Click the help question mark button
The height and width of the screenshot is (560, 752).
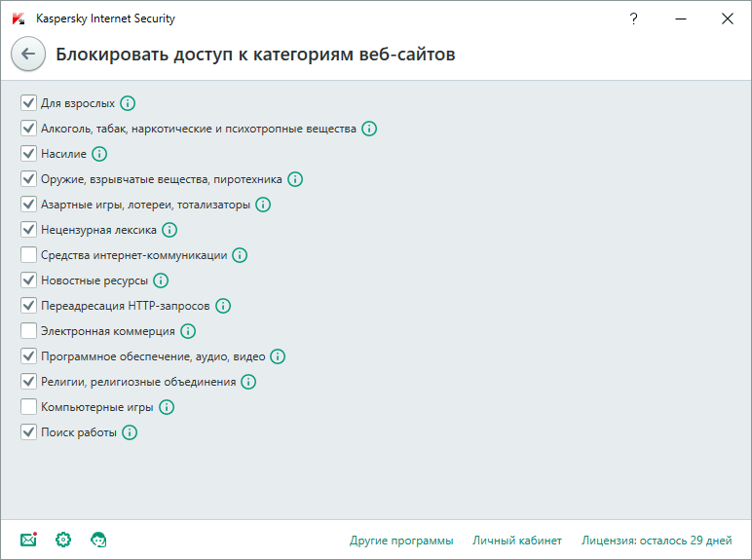634,19
